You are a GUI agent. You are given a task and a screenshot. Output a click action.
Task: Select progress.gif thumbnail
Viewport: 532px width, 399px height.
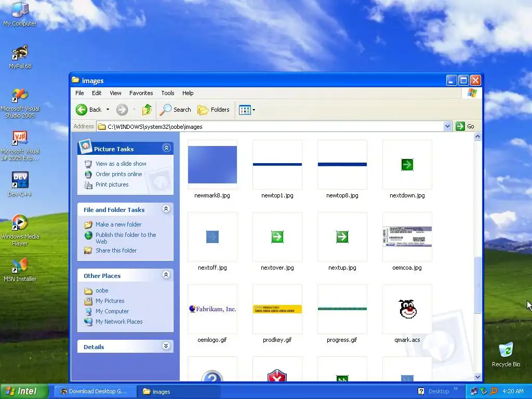(x=342, y=309)
